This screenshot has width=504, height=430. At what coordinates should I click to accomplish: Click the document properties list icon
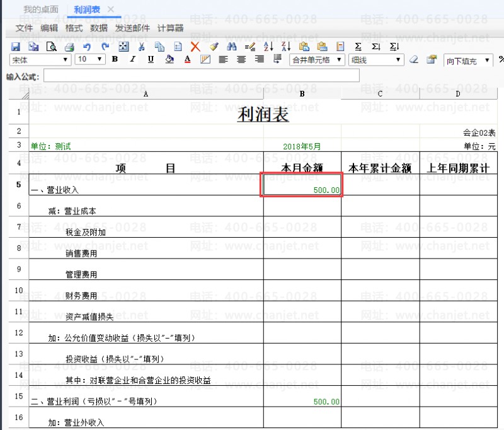point(178,47)
